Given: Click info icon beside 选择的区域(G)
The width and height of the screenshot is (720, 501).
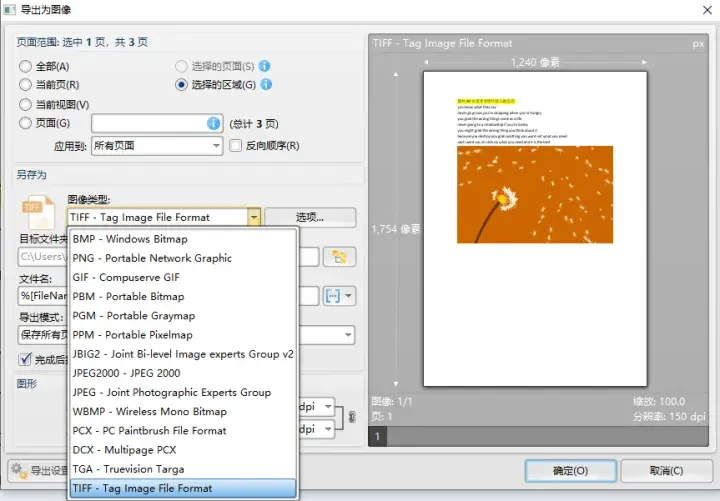Looking at the screenshot, I should pos(266,84).
